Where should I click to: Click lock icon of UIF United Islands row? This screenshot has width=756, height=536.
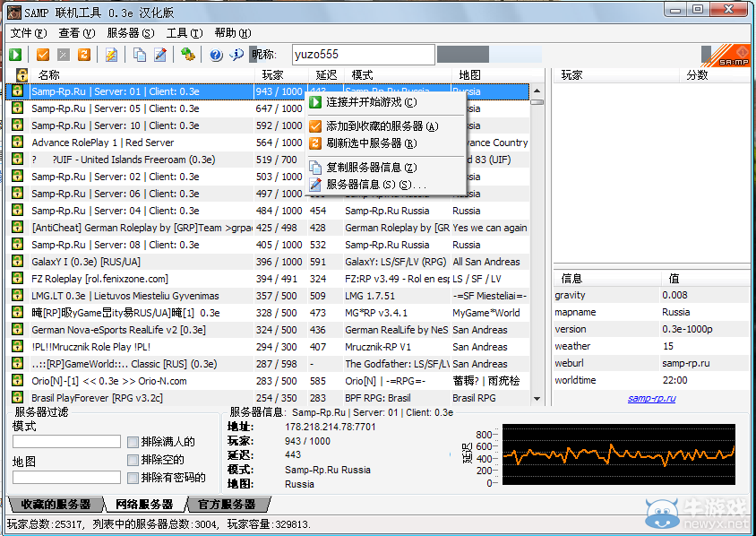(x=17, y=159)
